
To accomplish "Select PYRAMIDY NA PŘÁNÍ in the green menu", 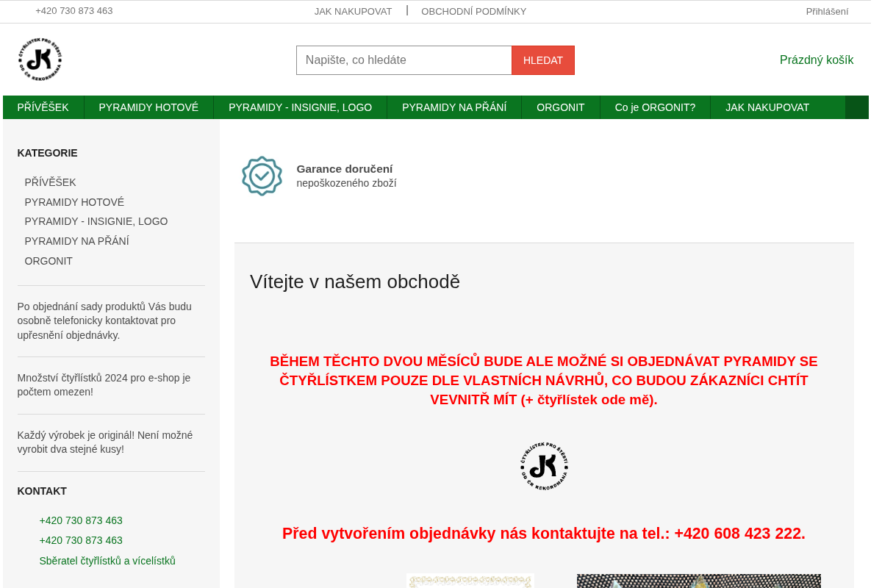I will 454,107.
